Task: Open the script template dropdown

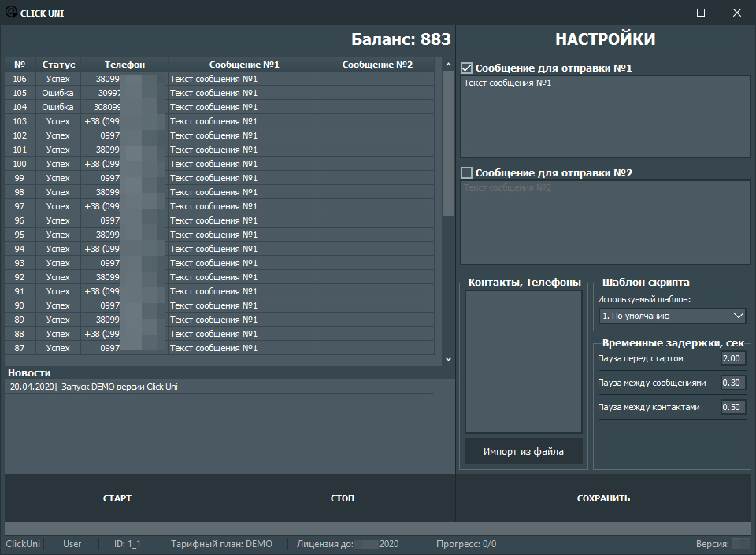Action: point(672,316)
